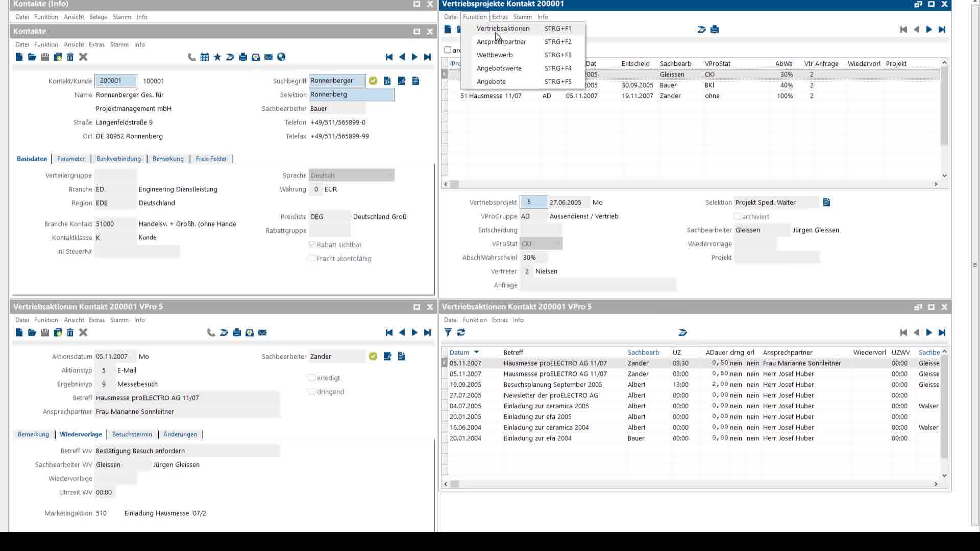Jump to last record in Kontakte window
This screenshot has width=980, height=551.
tap(428, 57)
